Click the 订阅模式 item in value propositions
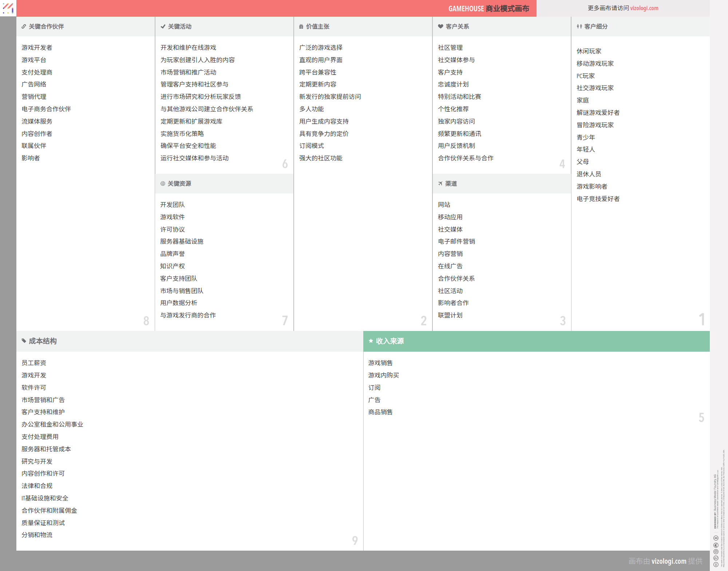 pyautogui.click(x=311, y=146)
